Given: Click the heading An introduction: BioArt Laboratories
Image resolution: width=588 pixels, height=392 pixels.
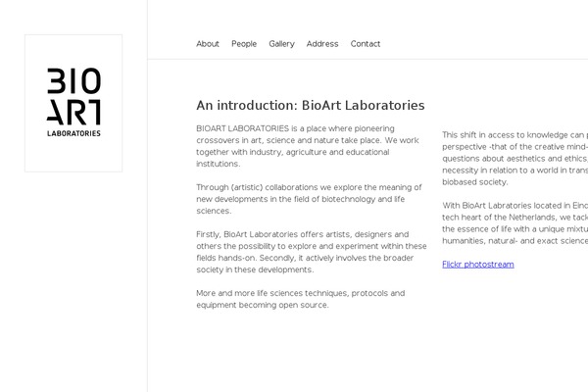Looking at the screenshot, I should (x=311, y=106).
